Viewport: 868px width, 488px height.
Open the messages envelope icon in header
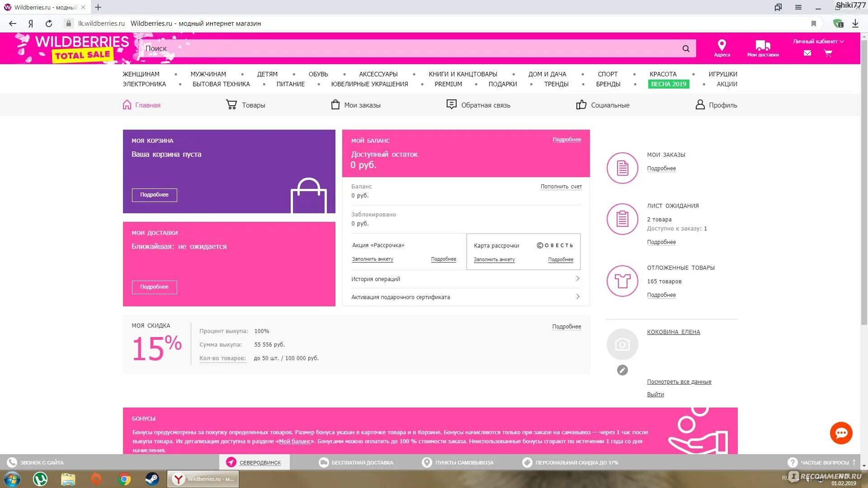807,53
